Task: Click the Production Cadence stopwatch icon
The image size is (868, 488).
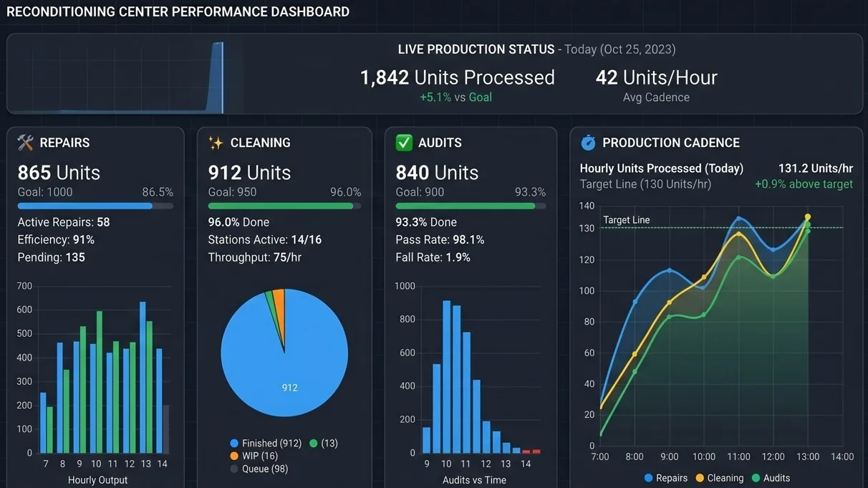Action: pos(588,143)
